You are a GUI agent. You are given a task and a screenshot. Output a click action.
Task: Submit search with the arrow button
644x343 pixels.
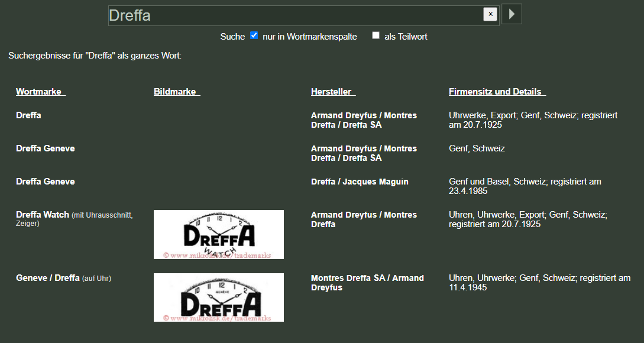click(x=512, y=14)
